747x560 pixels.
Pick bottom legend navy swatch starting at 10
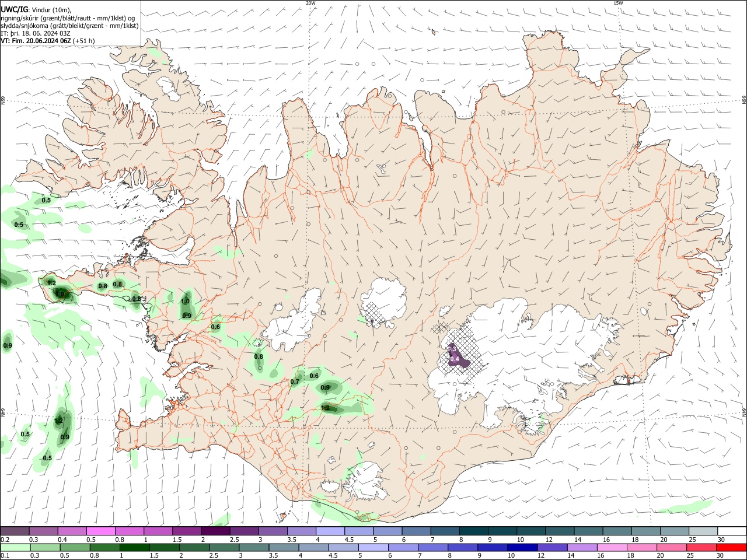click(522, 548)
